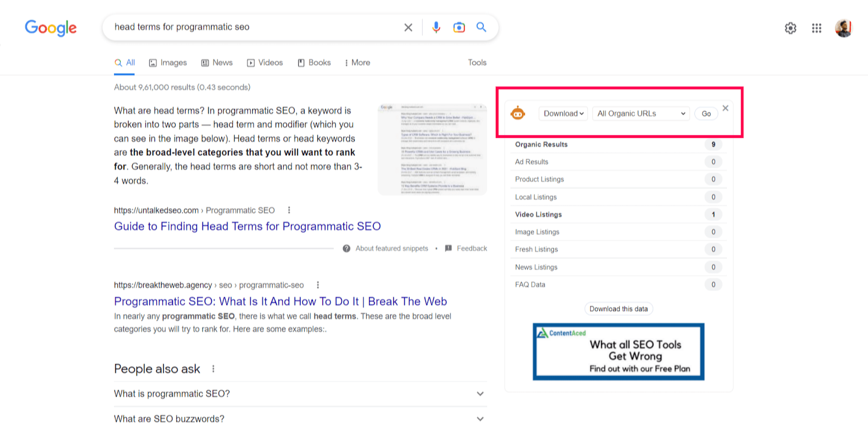
Task: Click the Feedback link
Action: [472, 249]
